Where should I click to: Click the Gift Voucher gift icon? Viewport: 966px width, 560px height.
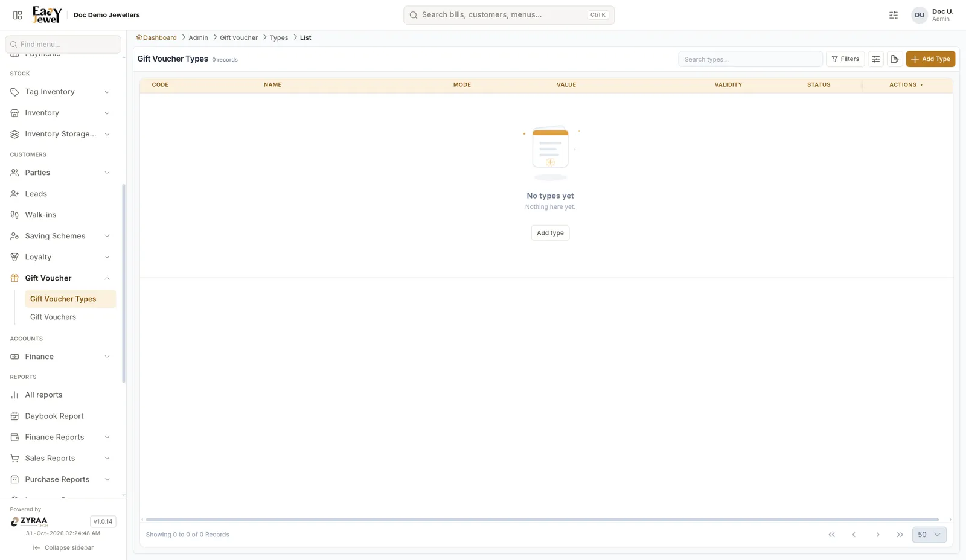[14, 278]
